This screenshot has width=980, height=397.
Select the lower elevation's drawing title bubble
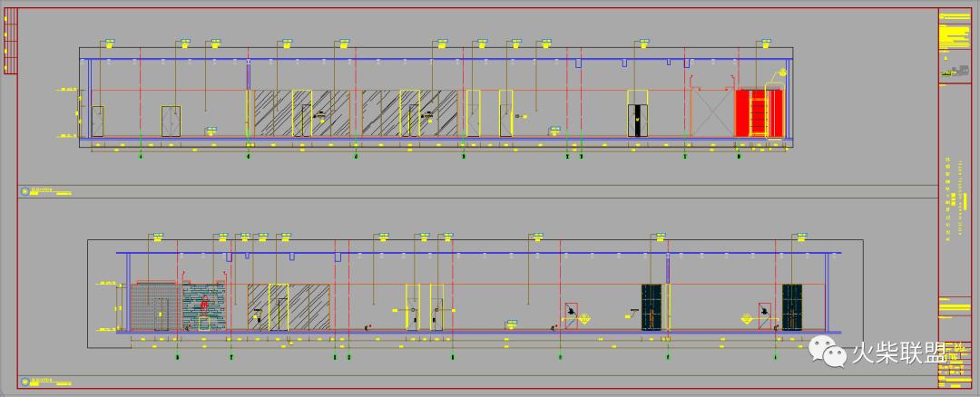[24, 380]
